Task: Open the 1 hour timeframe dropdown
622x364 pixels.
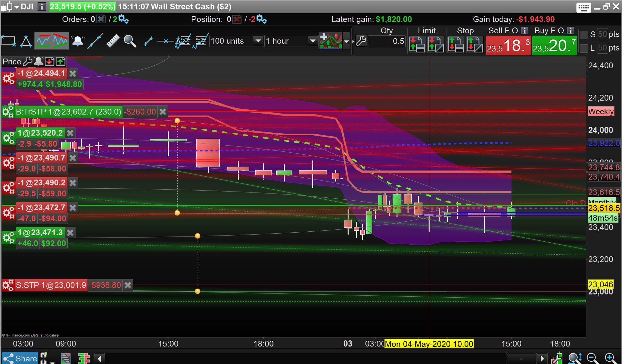Action: (x=312, y=41)
